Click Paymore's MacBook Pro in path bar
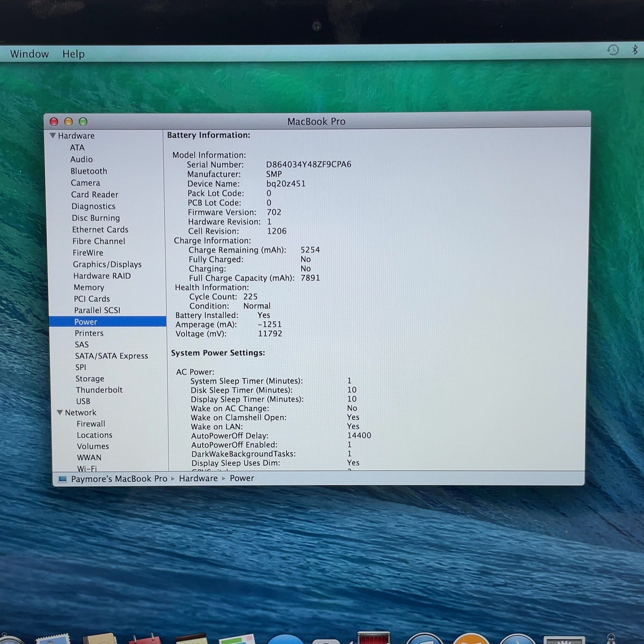644x644 pixels. pos(119,479)
